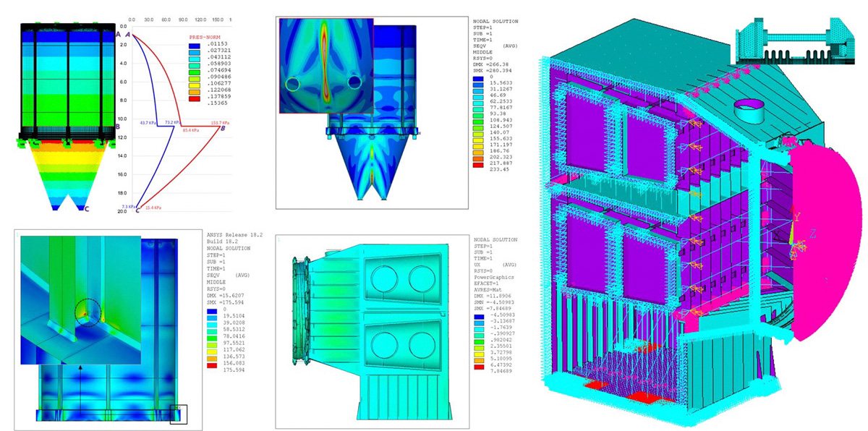Select the 73.2 KPa graph label
This screenshot has width=868, height=431.
pos(171,122)
